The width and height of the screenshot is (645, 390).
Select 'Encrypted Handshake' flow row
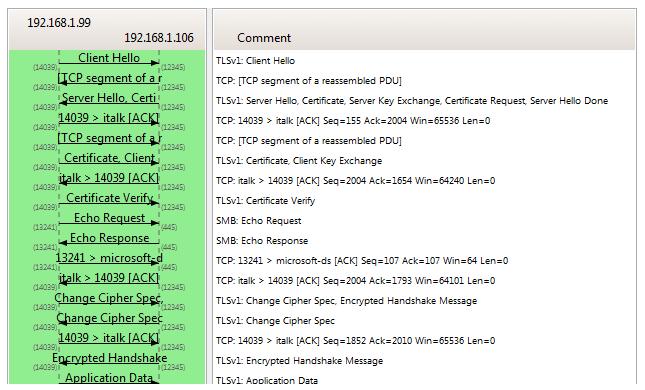(109, 358)
